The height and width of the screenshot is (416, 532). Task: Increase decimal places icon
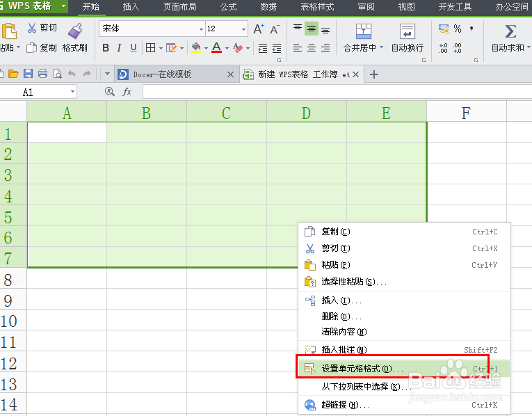coord(444,48)
